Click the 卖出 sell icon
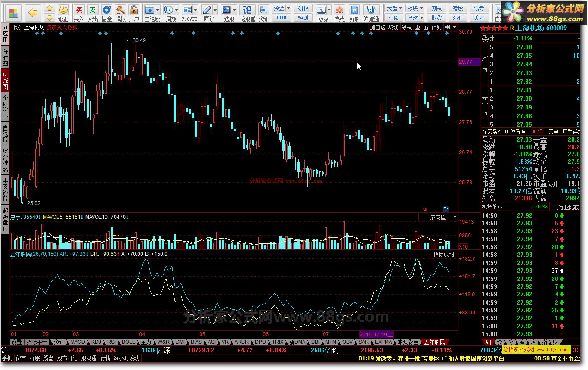Image resolution: width=588 pixels, height=370 pixels. (x=93, y=13)
